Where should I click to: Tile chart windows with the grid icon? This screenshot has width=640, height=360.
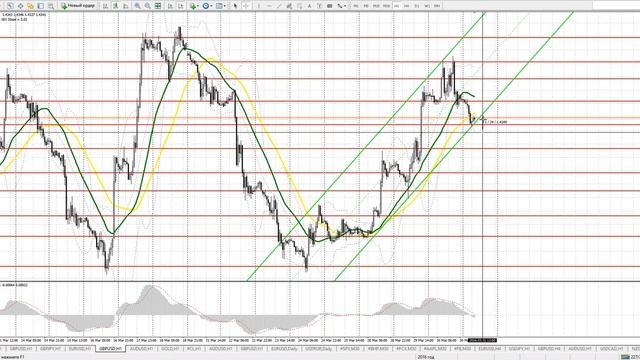tap(158, 6)
